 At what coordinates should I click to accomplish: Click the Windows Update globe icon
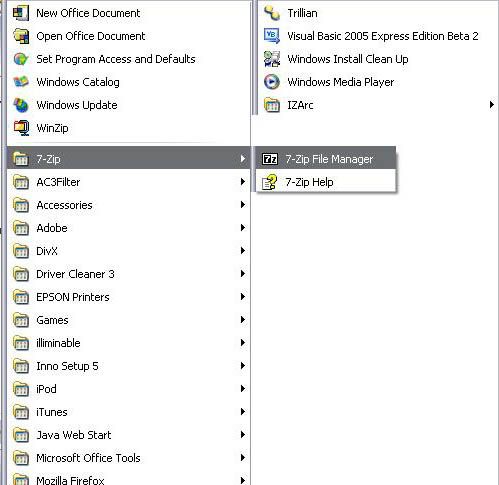pyautogui.click(x=21, y=105)
